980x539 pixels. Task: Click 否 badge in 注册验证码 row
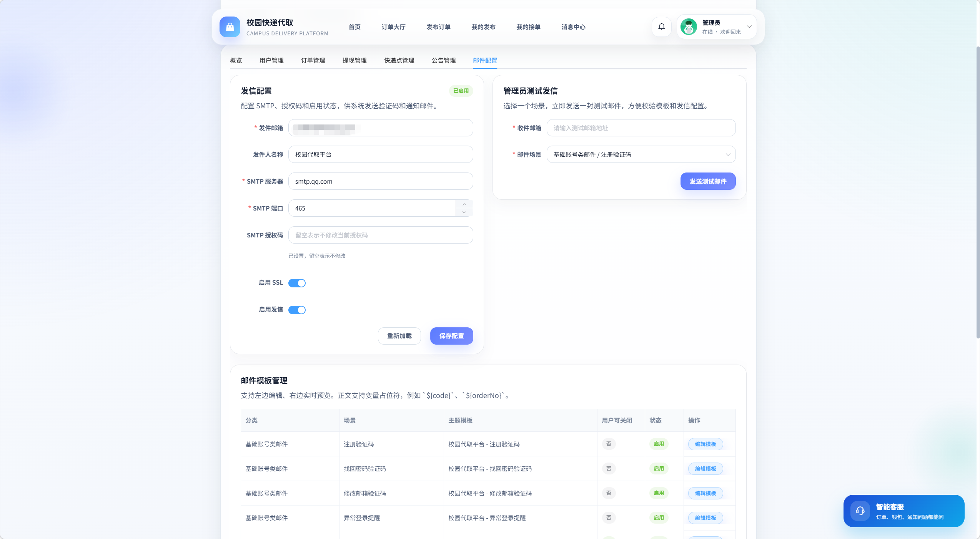(x=609, y=444)
